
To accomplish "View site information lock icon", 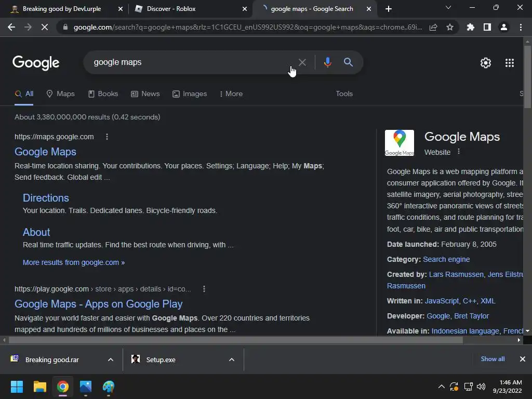I will point(65,27).
